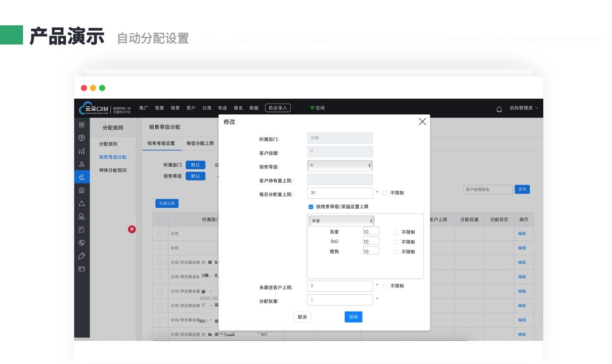The width and height of the screenshot is (612, 364).
Task: Open the 销售等级 dropdown showing A
Action: [x=340, y=165]
